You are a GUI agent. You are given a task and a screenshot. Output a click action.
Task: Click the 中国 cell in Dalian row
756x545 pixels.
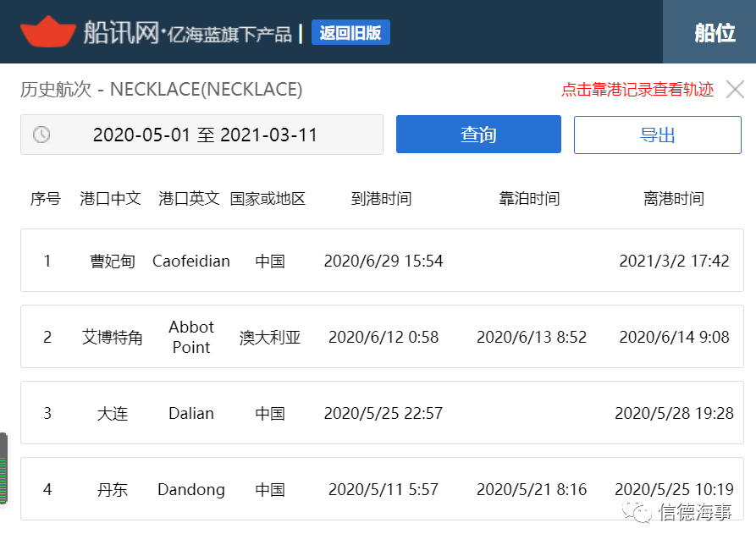point(270,413)
